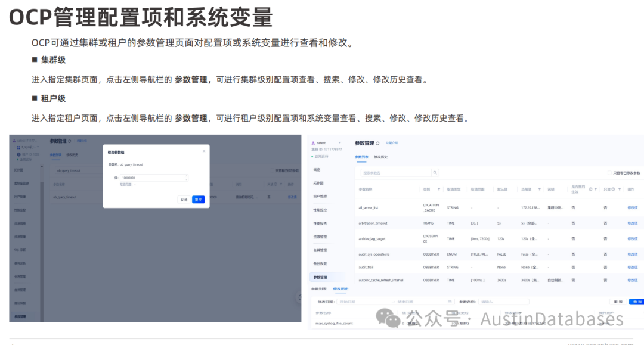Screen dimensions: 644x345
Task: Click the catest cluster icon
Action: [x=313, y=143]
